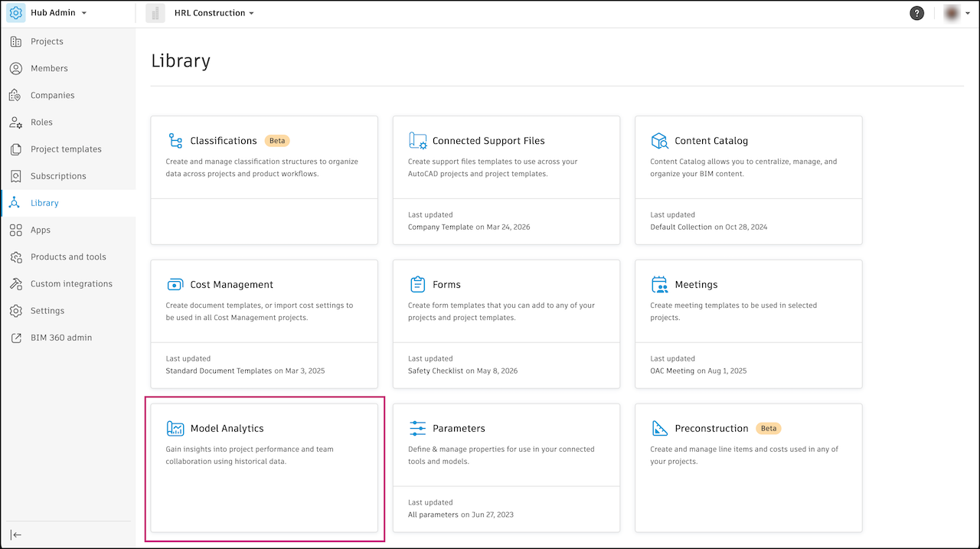Viewport: 980px width, 549px height.
Task: Click the Classifications tree icon
Action: (x=175, y=141)
